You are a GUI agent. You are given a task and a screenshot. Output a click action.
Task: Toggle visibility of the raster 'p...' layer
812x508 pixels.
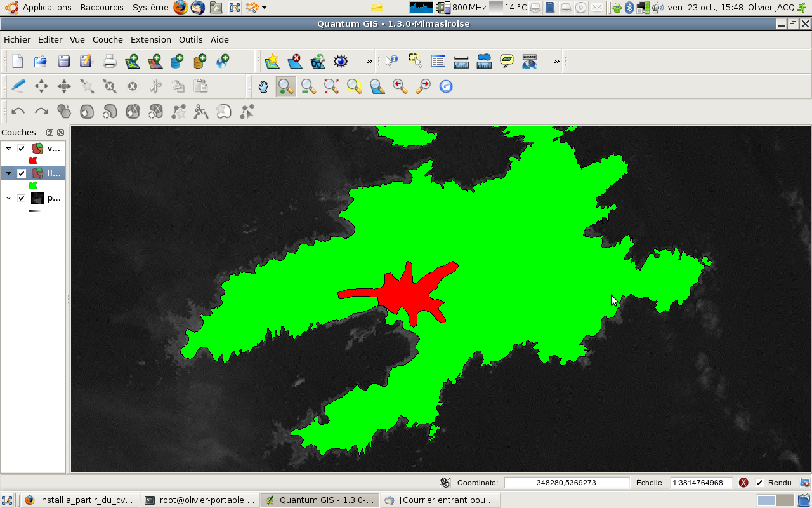click(x=22, y=198)
